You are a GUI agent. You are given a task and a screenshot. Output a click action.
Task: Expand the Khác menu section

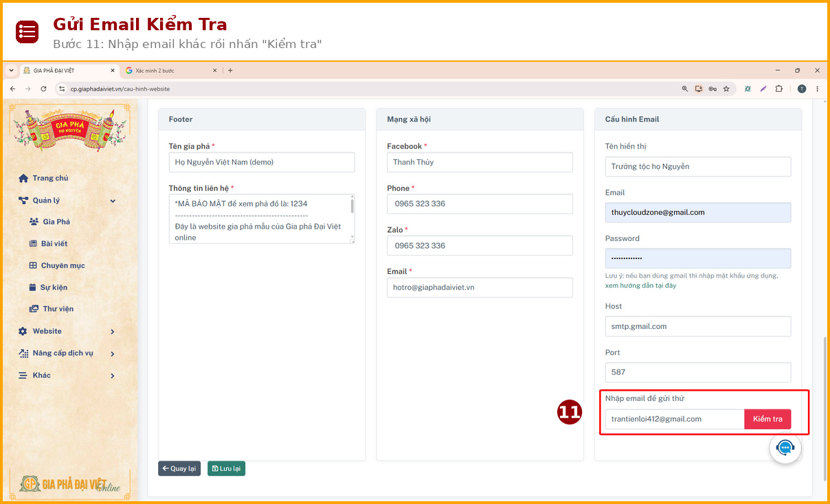67,376
